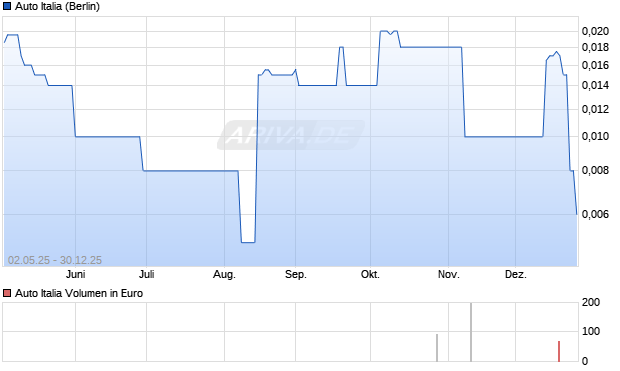Select the Juni month axis label
620x371 pixels.
76,274
